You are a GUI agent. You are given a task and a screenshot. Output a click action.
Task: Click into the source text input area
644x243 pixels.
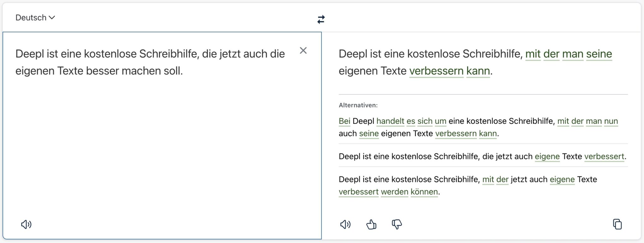coord(162,135)
